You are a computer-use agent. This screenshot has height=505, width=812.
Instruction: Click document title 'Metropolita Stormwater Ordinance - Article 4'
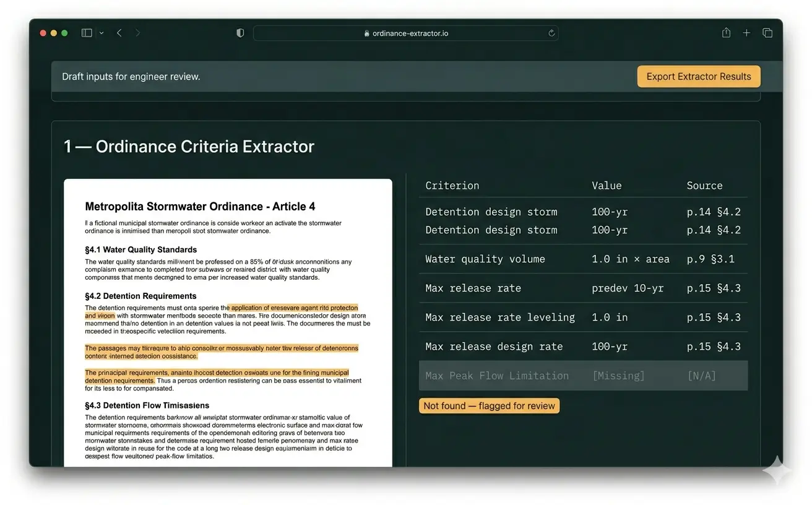(200, 207)
